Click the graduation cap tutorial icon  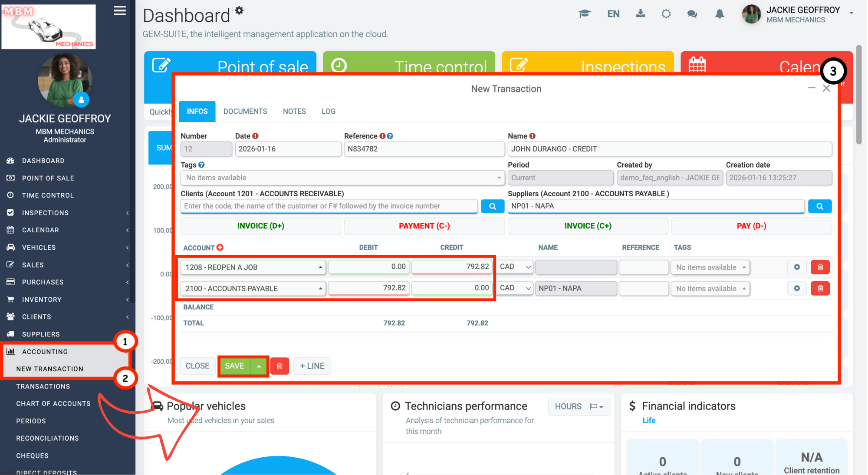585,14
